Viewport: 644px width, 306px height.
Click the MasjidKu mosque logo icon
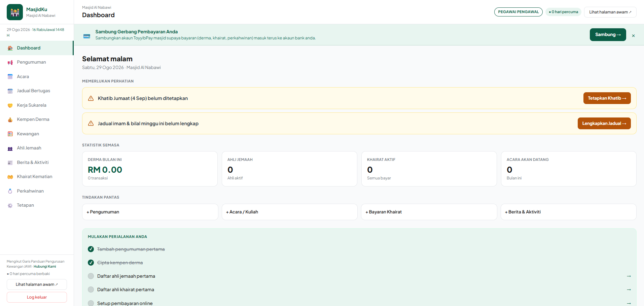[15, 12]
